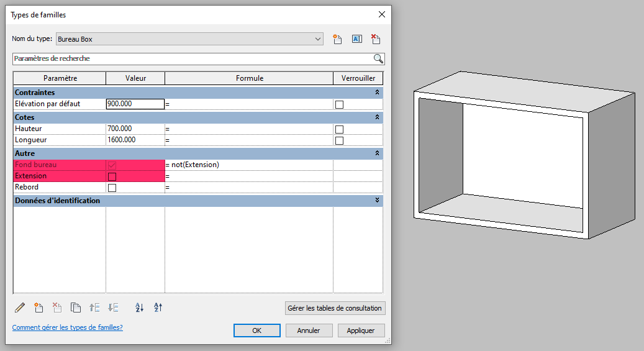Click the Paramètres de recherche search field
The width and height of the screenshot is (644, 351).
193,58
